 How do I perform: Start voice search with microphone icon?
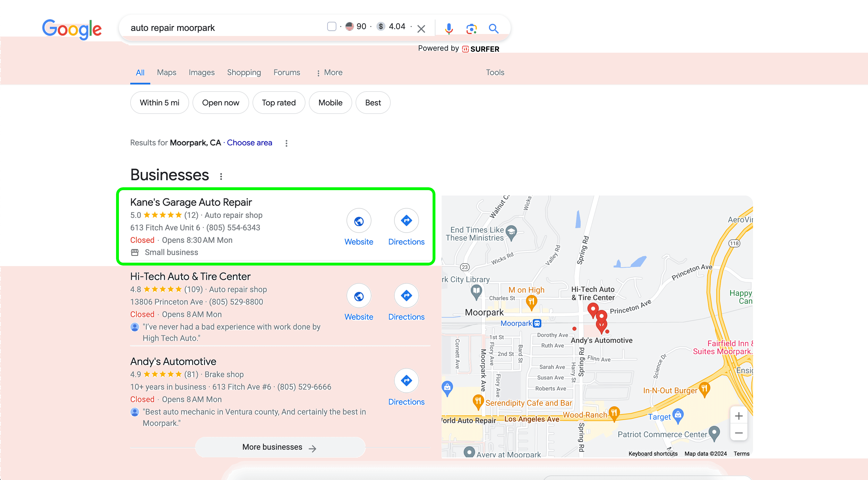click(448, 29)
